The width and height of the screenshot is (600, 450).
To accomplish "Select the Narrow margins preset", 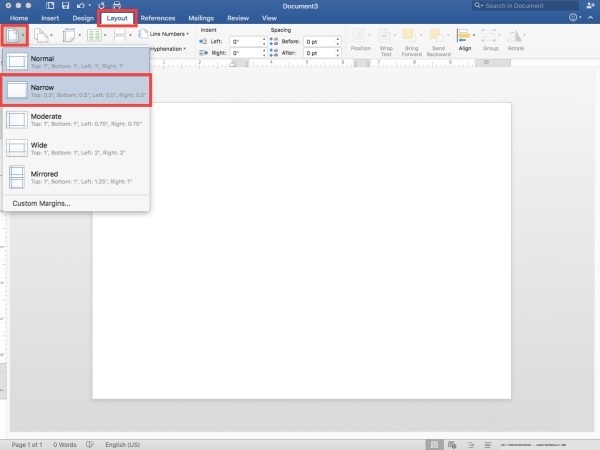I will click(x=75, y=90).
